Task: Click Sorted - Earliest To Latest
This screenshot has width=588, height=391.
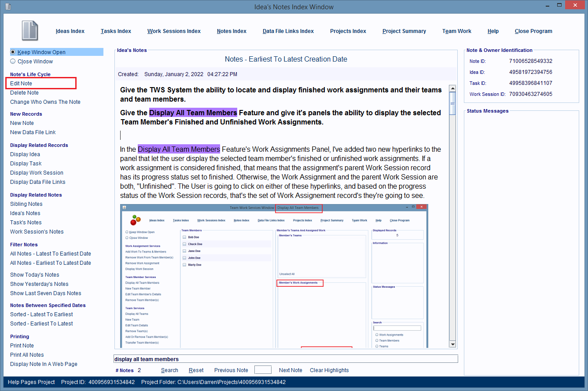Action: point(41,324)
